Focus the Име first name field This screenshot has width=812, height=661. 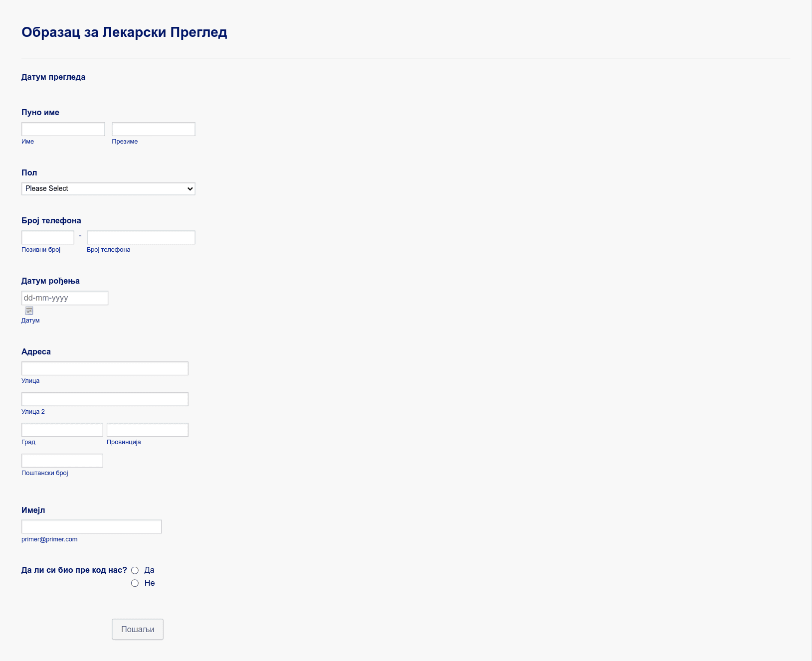tap(63, 129)
